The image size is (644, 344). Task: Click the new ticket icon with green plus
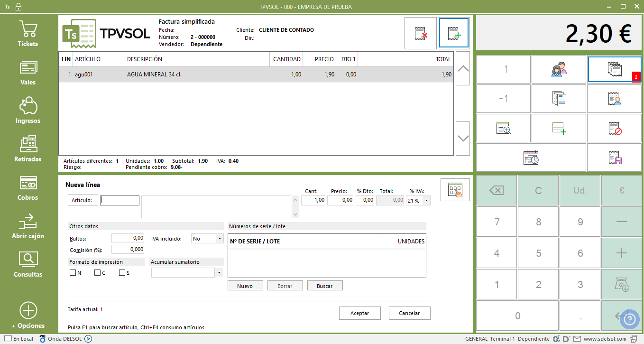tap(454, 33)
